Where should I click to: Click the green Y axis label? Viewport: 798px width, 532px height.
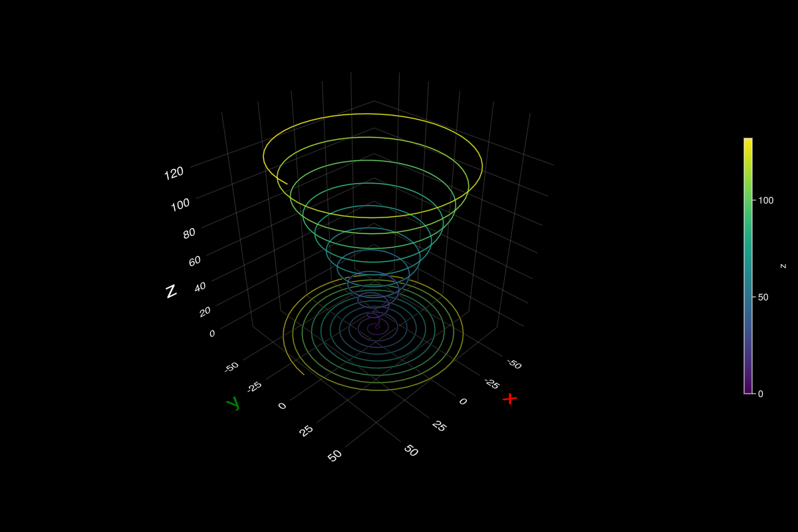point(233,404)
